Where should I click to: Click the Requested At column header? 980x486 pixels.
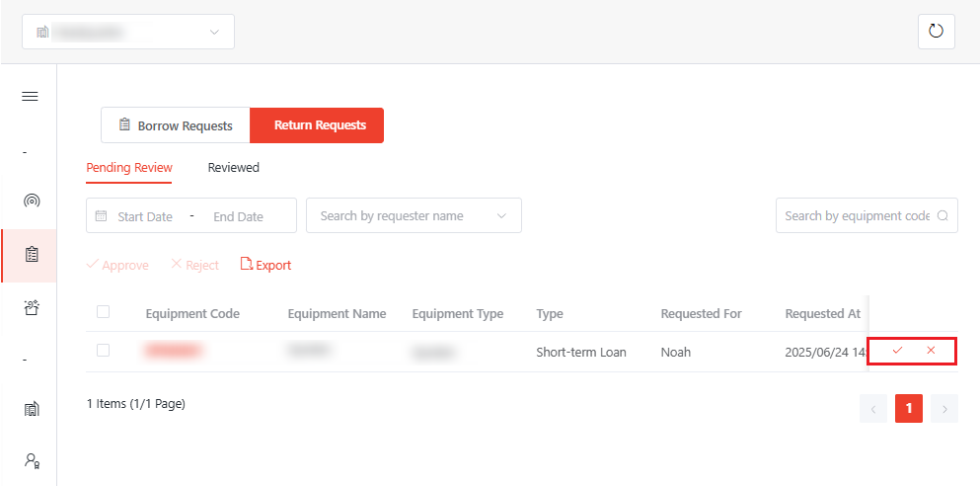click(x=822, y=314)
